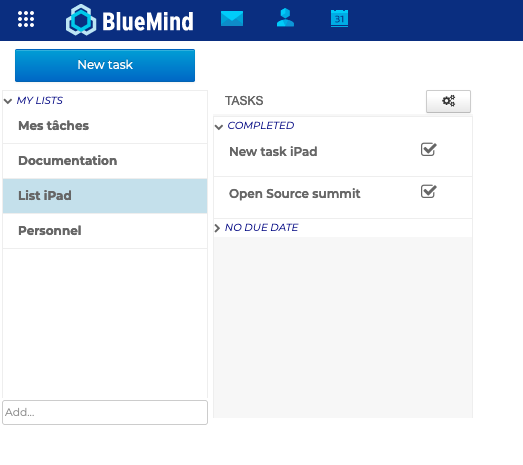Click the New task button
523x465 pixels.
[105, 65]
